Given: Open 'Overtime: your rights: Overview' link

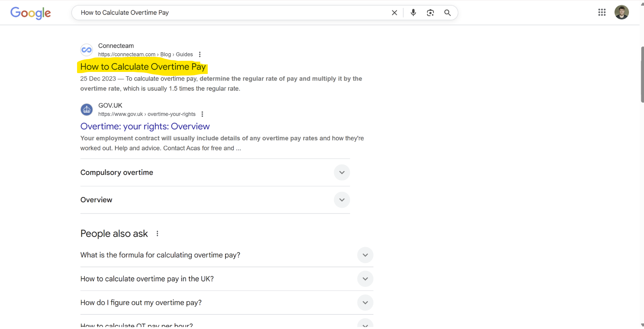Looking at the screenshot, I should [145, 126].
